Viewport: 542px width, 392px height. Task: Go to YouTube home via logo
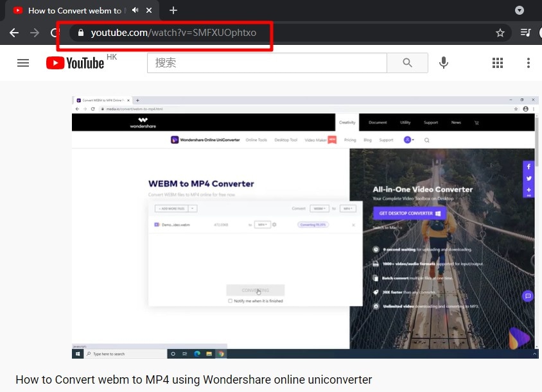tap(75, 63)
